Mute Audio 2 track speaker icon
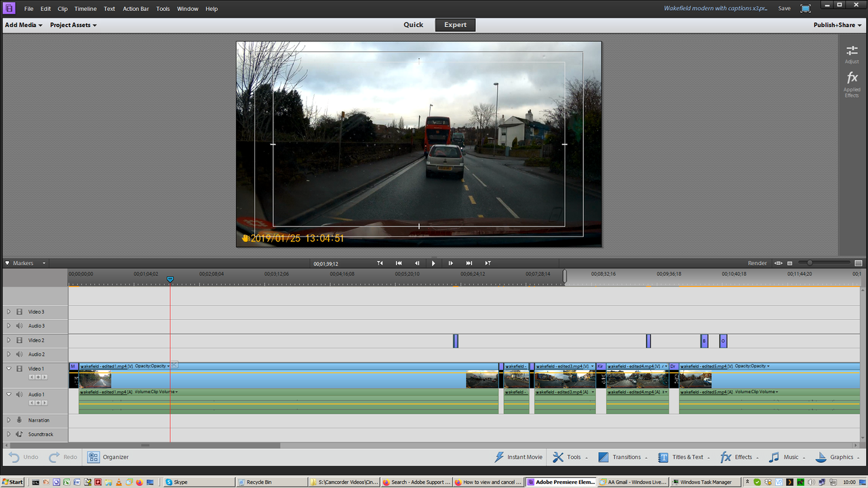This screenshot has width=868, height=488. (20, 354)
